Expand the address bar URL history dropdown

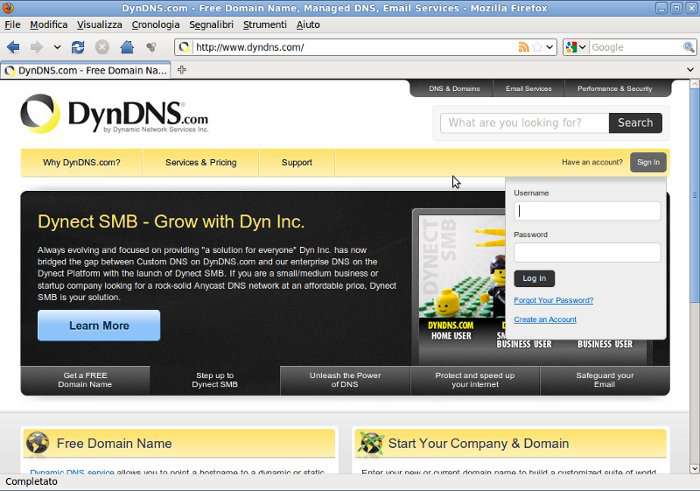(x=550, y=47)
